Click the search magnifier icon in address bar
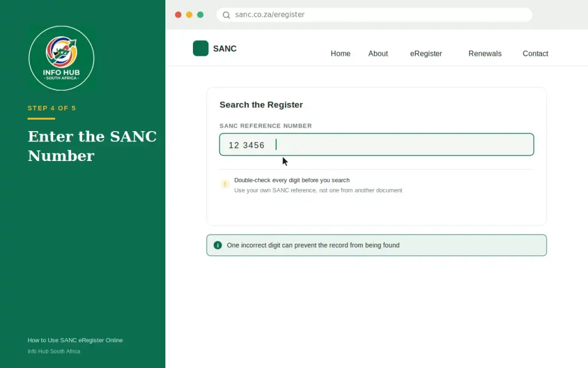 coord(226,15)
